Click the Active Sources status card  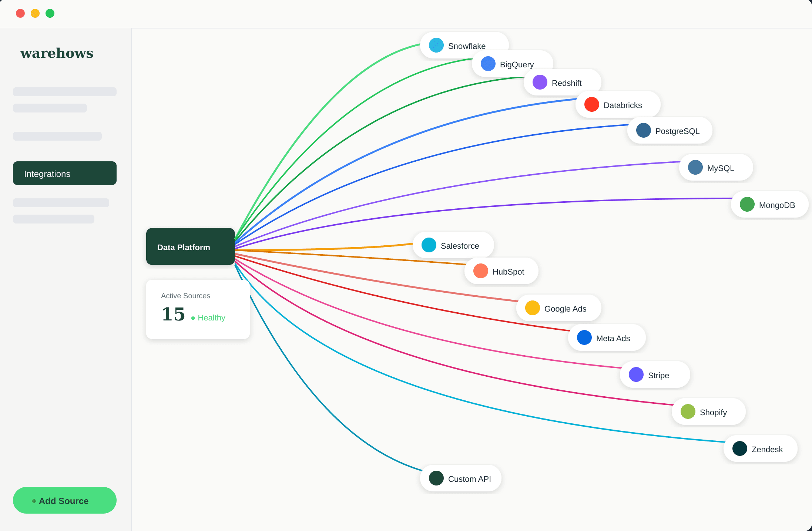(x=198, y=309)
